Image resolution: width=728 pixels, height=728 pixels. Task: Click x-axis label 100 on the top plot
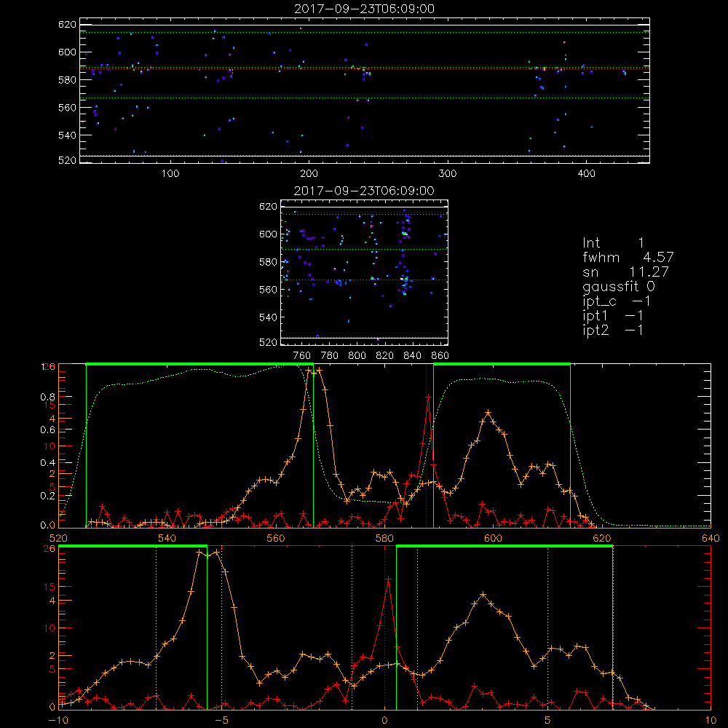170,174
